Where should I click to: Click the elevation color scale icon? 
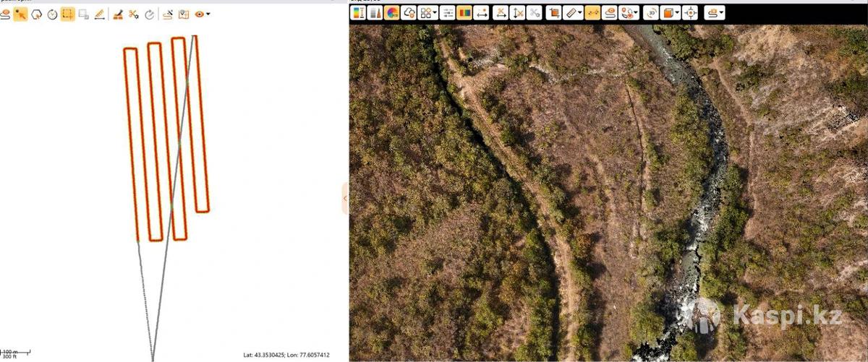coord(358,12)
